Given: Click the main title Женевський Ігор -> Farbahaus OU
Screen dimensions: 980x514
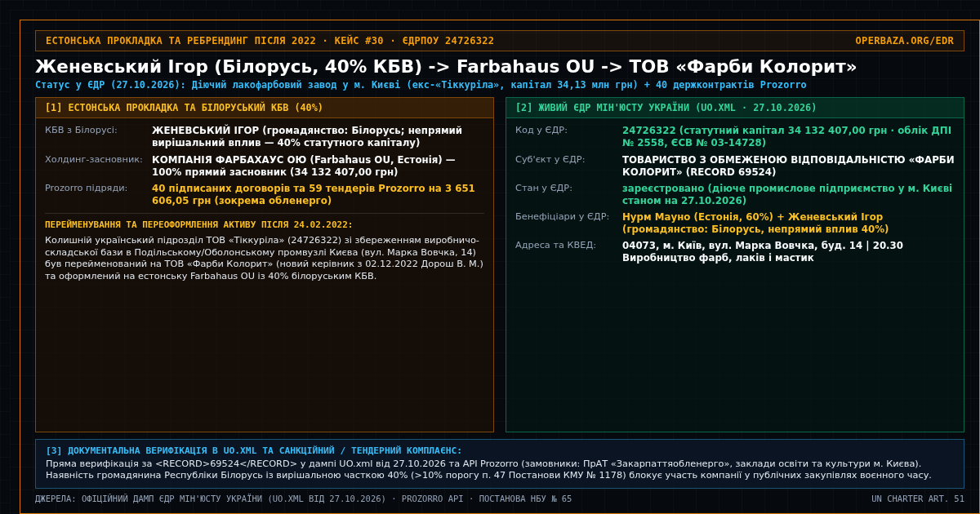Looking at the screenshot, I should coord(446,67).
